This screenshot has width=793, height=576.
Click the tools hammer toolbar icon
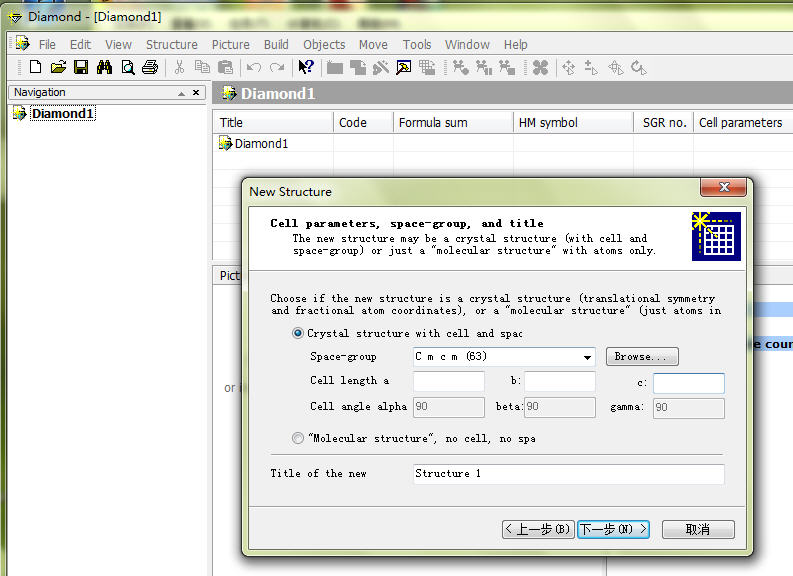[381, 67]
